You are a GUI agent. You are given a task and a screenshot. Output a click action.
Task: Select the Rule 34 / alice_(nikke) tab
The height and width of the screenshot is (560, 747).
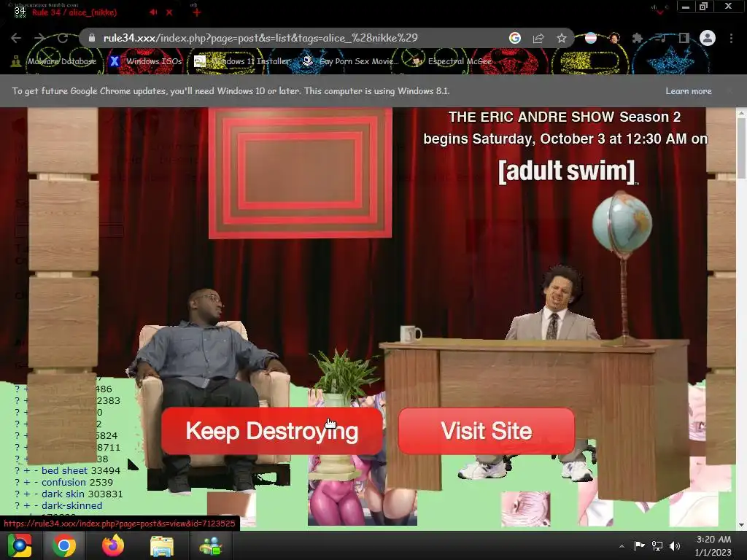[x=74, y=12]
